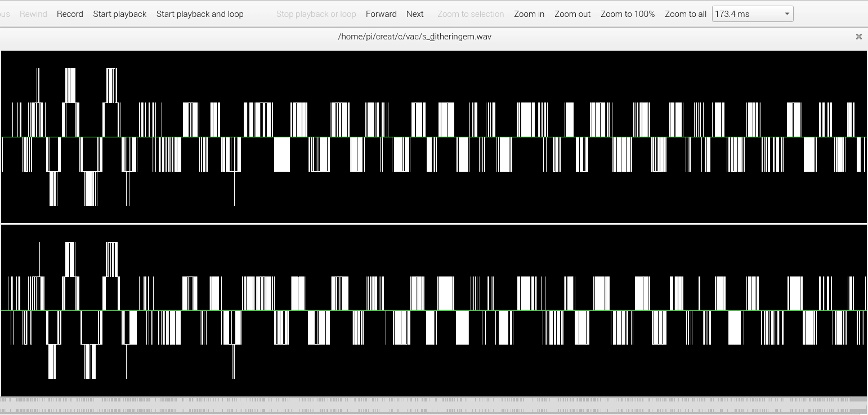Click inside the upper channel waveform
Screen dimensions: 868x415
tap(434, 137)
